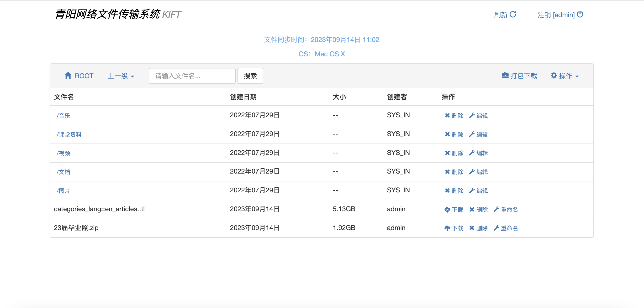The width and height of the screenshot is (644, 308).
Task: Delete the /音乐 folder
Action: [454, 116]
